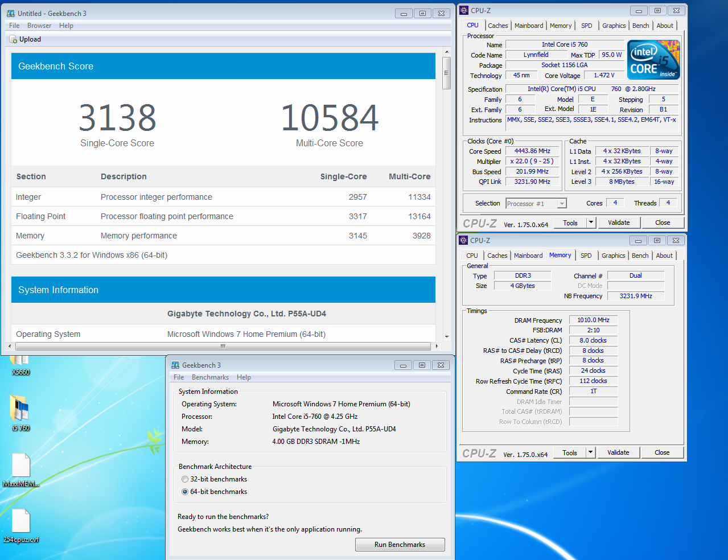728x560 pixels.
Task: Click the Multiplier value x 22.0 (9 - 25)
Action: click(x=532, y=161)
